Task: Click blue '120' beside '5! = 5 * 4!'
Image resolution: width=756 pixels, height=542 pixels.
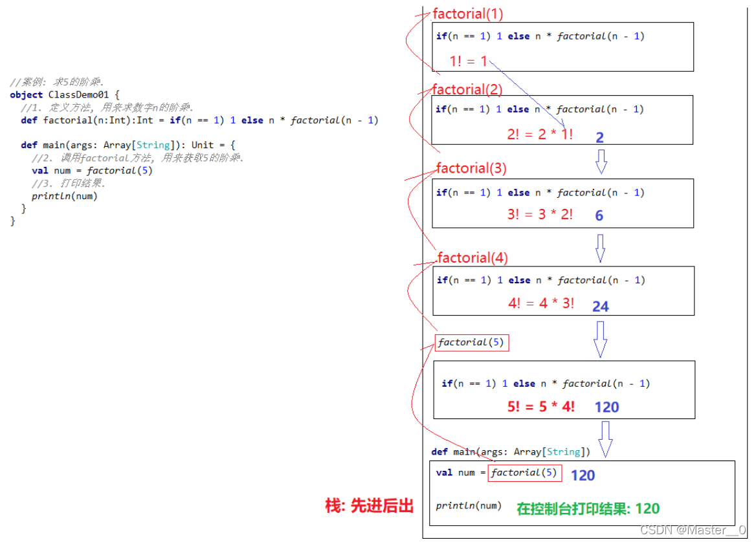Action: click(x=606, y=407)
